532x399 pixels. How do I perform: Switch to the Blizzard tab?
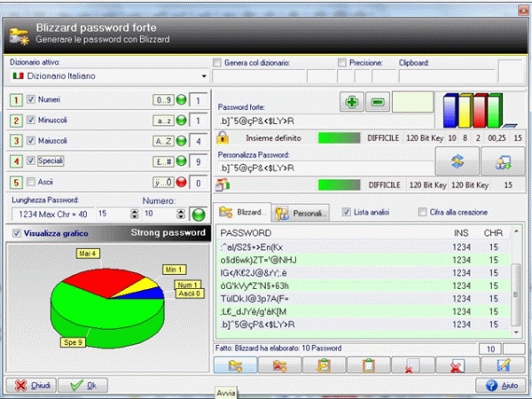243,213
